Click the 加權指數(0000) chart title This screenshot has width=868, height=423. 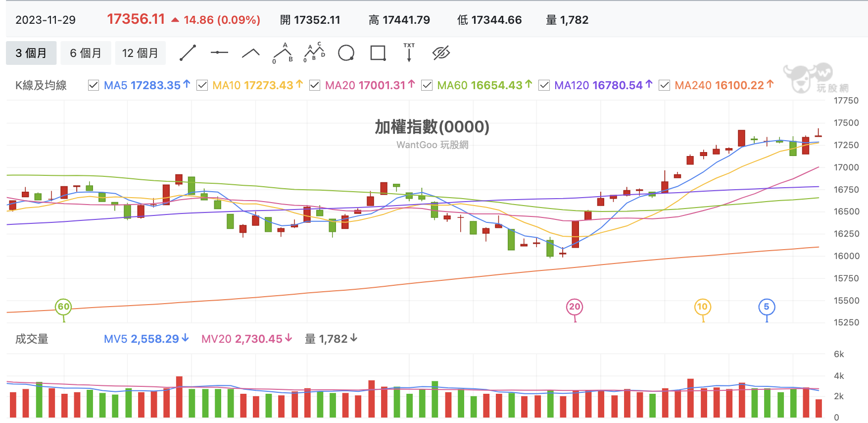coord(432,127)
